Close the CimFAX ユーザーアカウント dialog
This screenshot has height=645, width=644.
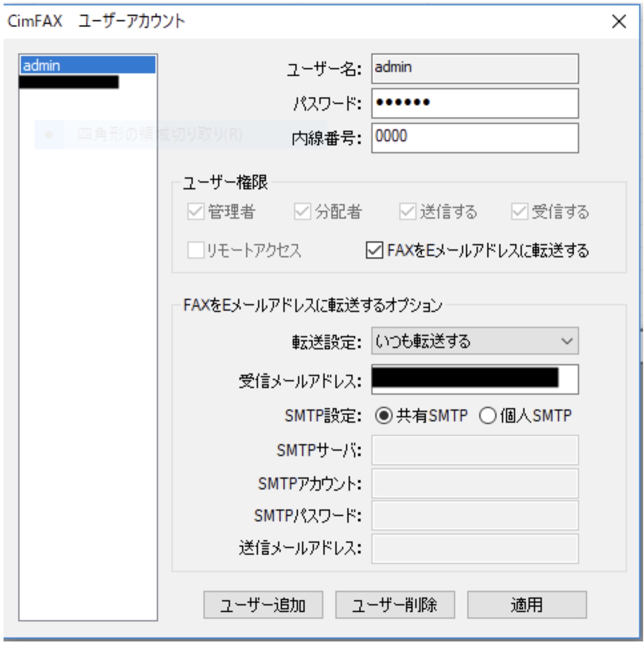(x=619, y=21)
